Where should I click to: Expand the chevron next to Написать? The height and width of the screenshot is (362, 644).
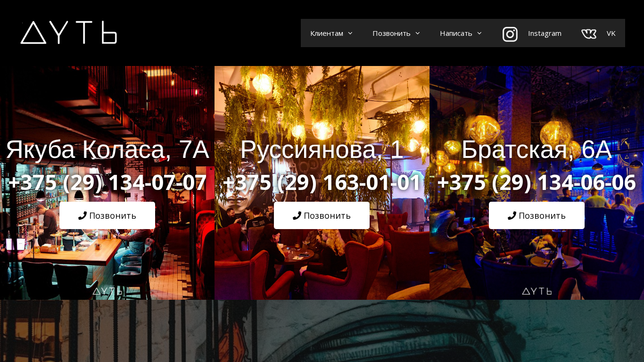(x=479, y=33)
